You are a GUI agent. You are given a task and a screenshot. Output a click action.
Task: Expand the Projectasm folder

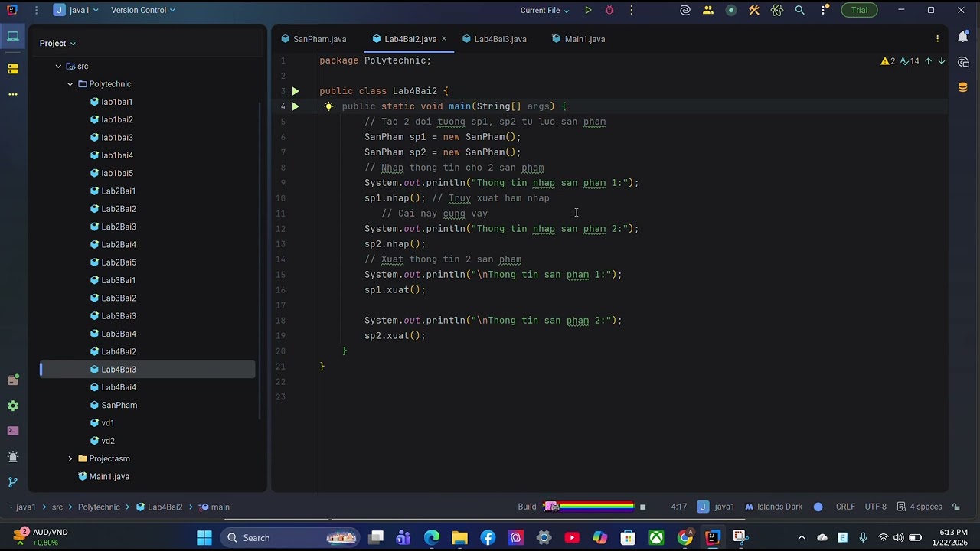pyautogui.click(x=70, y=459)
